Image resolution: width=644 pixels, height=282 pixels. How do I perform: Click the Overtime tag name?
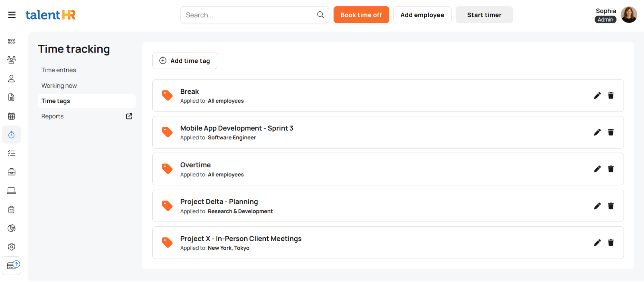[x=195, y=165]
